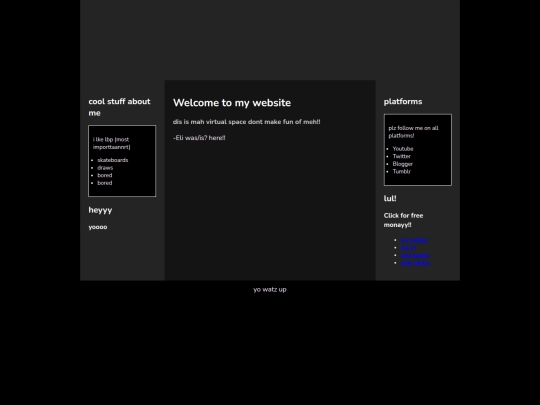
Task: Click the "i like lbp" text
Action: point(112,143)
